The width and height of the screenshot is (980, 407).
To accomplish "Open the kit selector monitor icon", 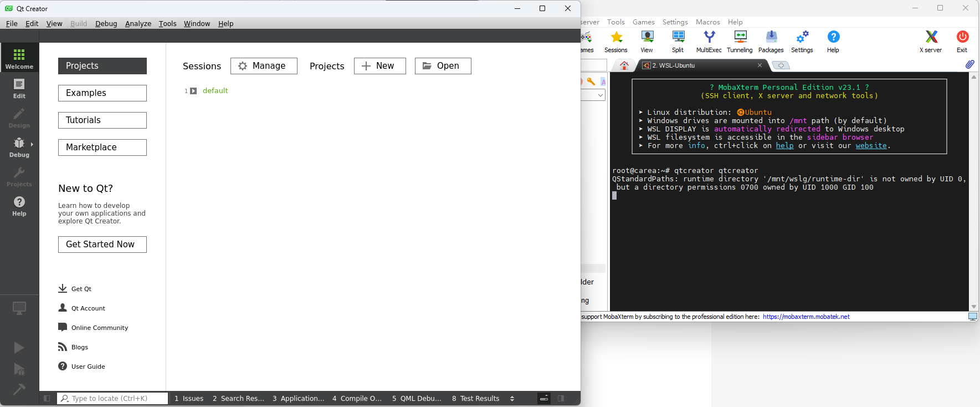I will coord(19,308).
